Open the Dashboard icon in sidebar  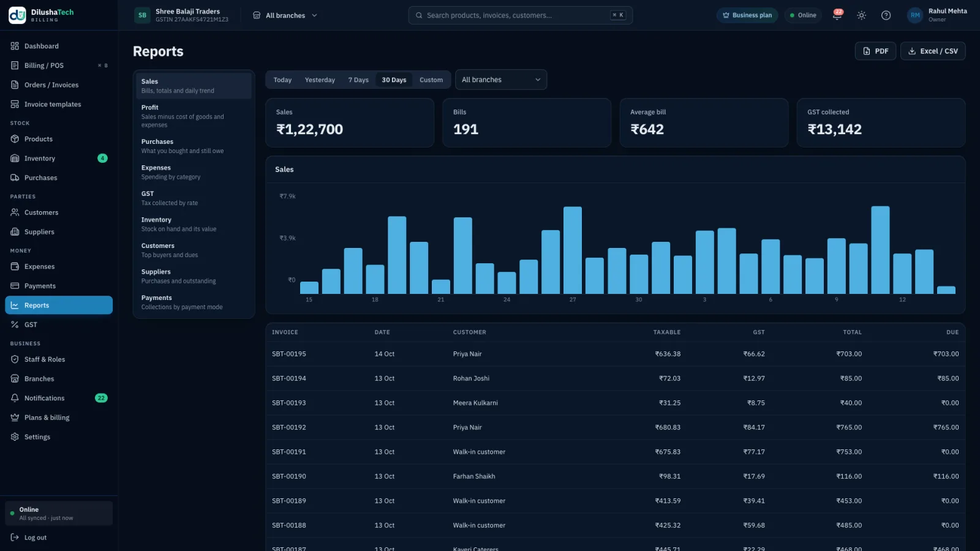[x=15, y=46]
